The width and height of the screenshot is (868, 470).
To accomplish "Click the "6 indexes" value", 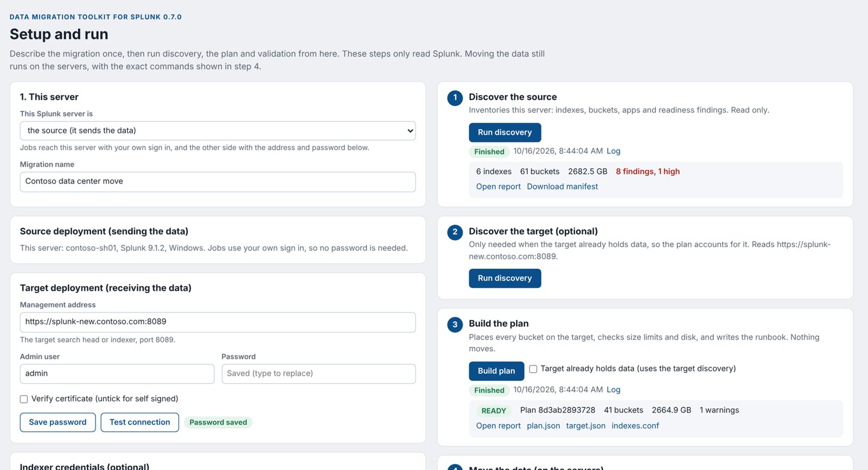I will 494,172.
